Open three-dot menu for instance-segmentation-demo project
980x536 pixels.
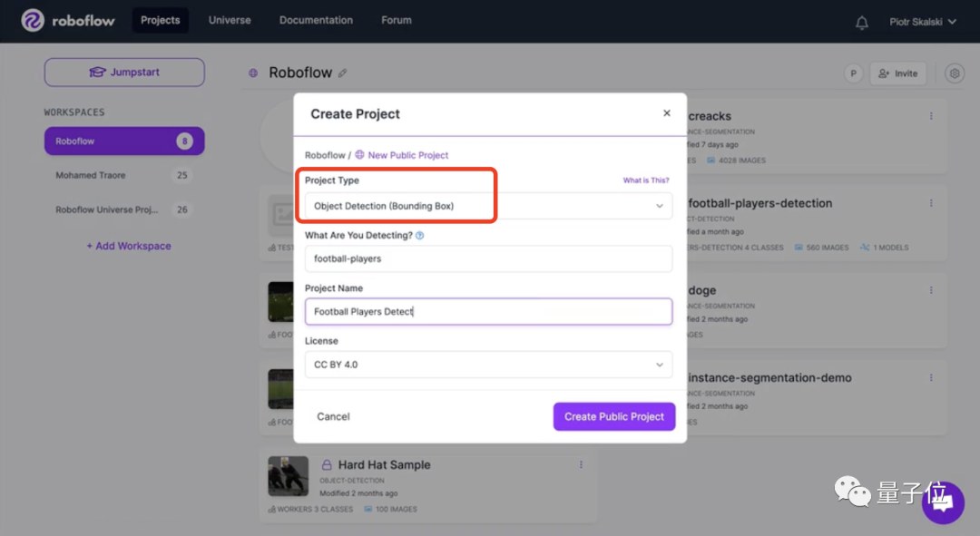coord(931,378)
